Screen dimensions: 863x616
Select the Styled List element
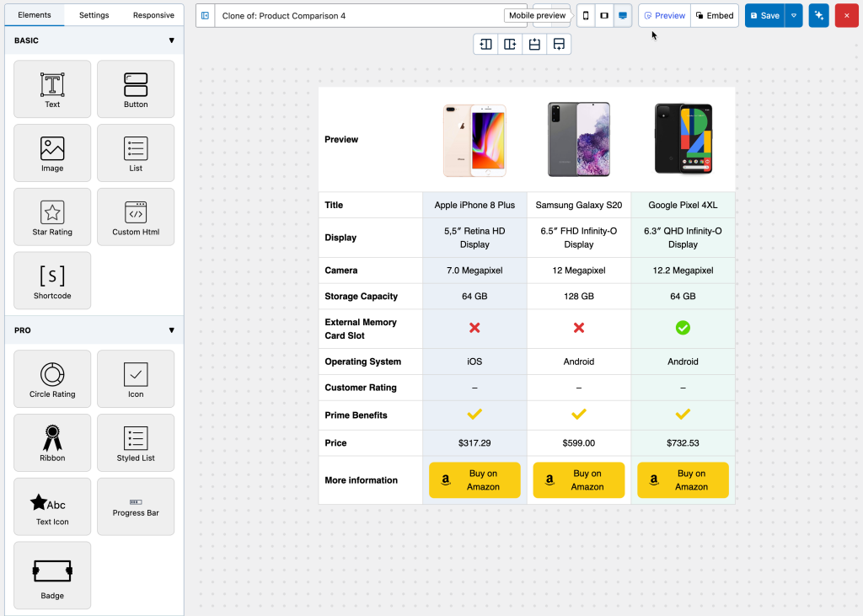pos(136,442)
